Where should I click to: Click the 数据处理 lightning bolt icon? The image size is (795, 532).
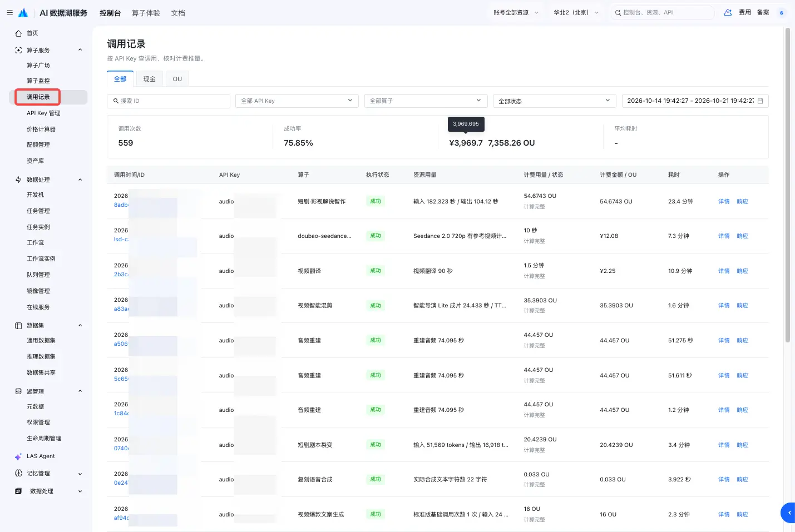[x=18, y=180]
